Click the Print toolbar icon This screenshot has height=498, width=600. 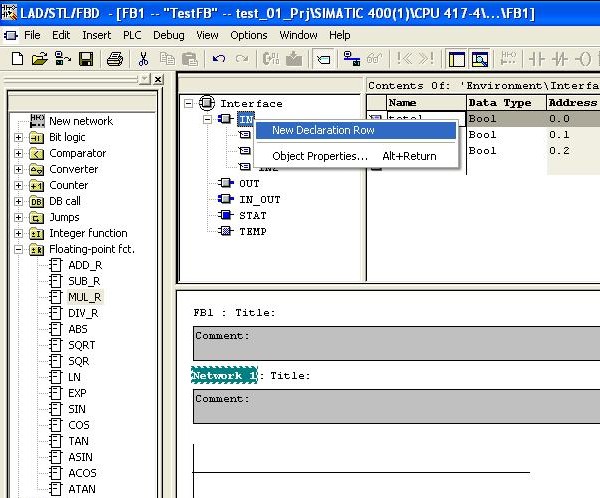[x=114, y=59]
